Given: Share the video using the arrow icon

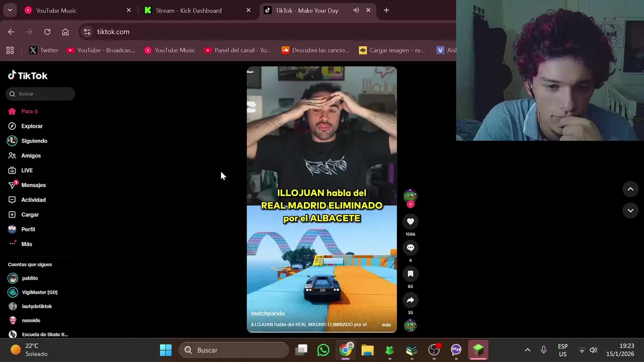Looking at the screenshot, I should (411, 300).
